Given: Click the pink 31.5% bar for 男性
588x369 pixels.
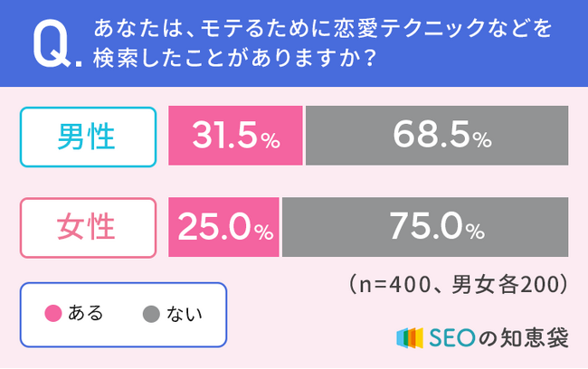Looking at the screenshot, I should (235, 137).
